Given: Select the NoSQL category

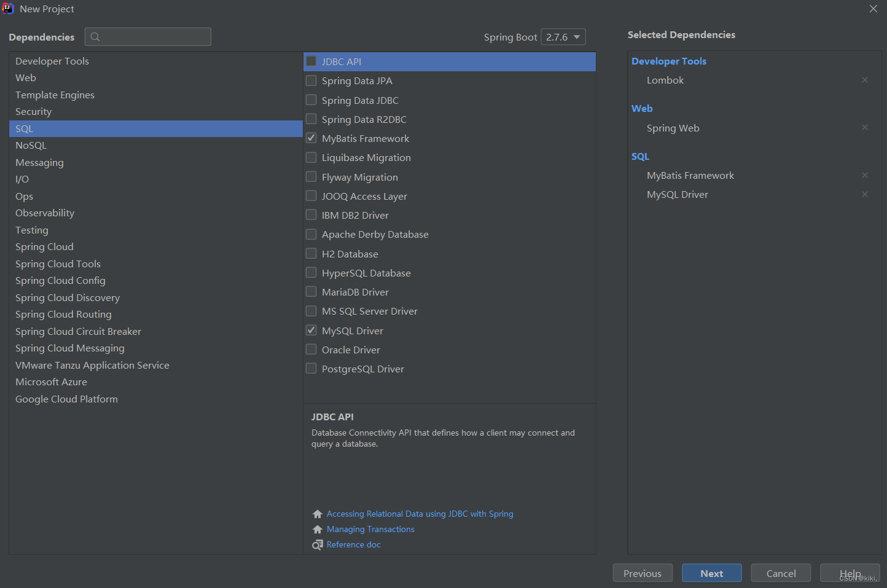Looking at the screenshot, I should 31,146.
